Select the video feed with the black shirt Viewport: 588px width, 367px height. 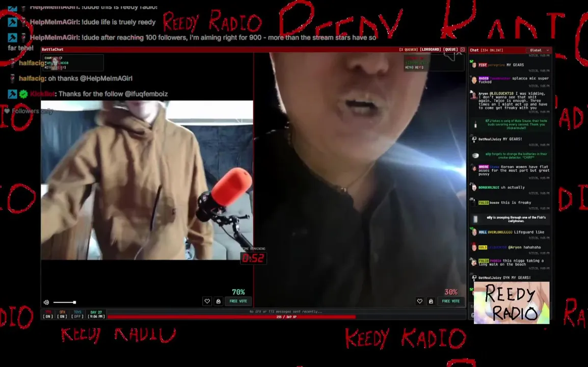360,180
